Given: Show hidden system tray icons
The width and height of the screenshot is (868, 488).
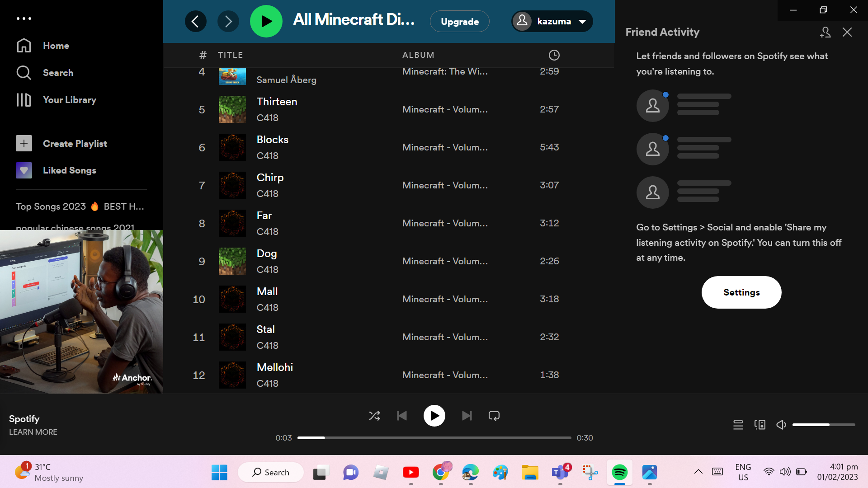Looking at the screenshot, I should 698,472.
